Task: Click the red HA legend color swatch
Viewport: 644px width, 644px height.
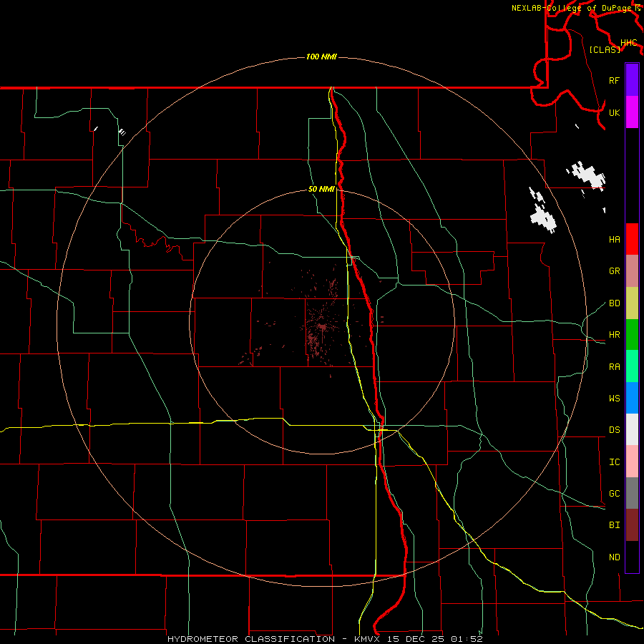Action: coord(632,239)
